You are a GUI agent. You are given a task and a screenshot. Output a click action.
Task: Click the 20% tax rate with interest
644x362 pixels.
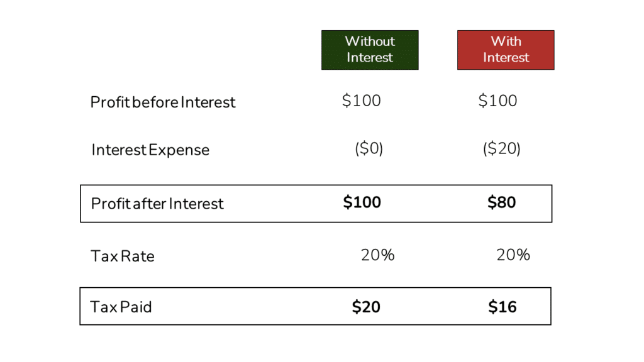tap(513, 255)
